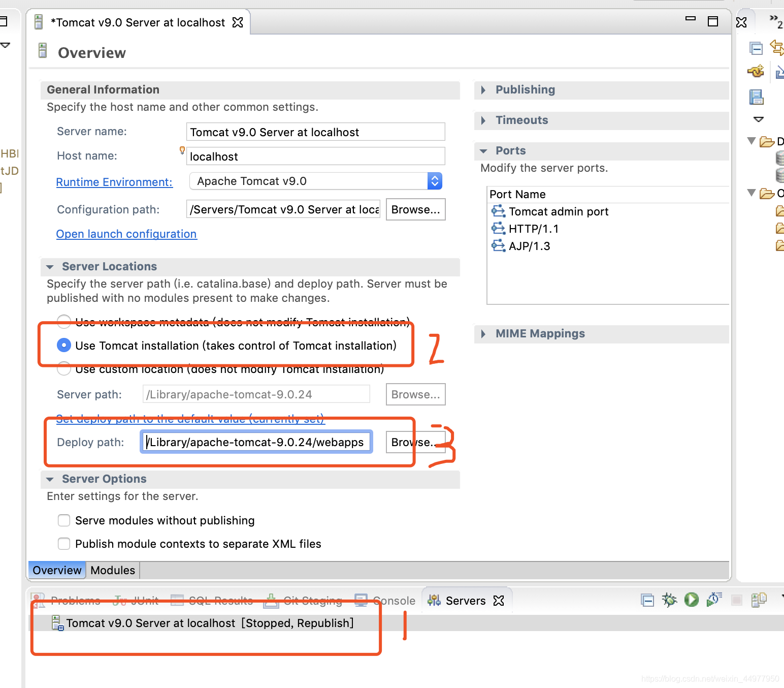
Task: Enable Serve modules without publishing
Action: (x=64, y=520)
